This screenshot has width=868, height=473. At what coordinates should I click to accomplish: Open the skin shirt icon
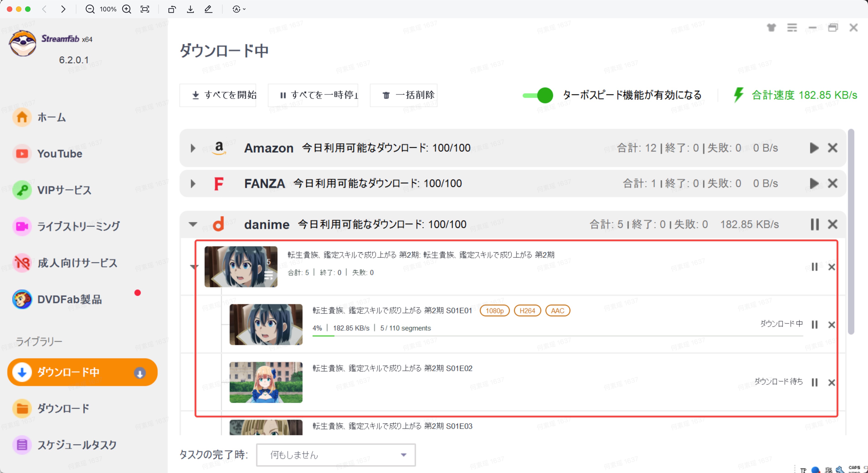pyautogui.click(x=771, y=28)
